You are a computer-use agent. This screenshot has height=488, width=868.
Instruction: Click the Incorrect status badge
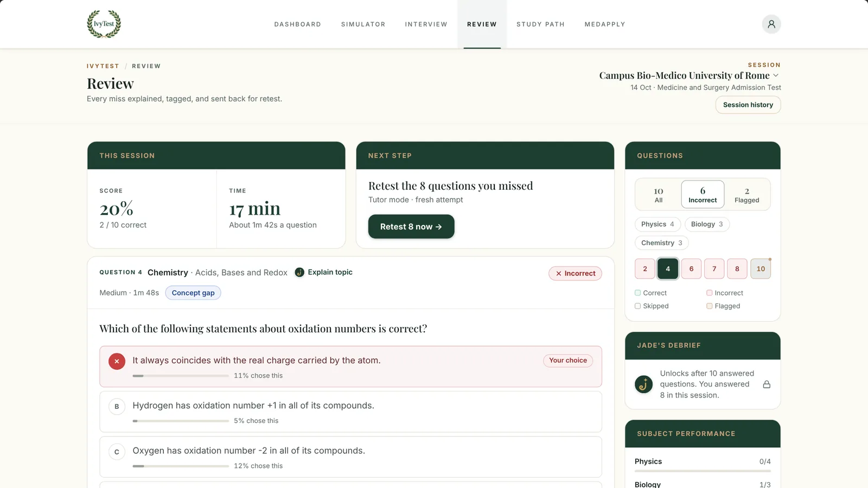(x=575, y=273)
